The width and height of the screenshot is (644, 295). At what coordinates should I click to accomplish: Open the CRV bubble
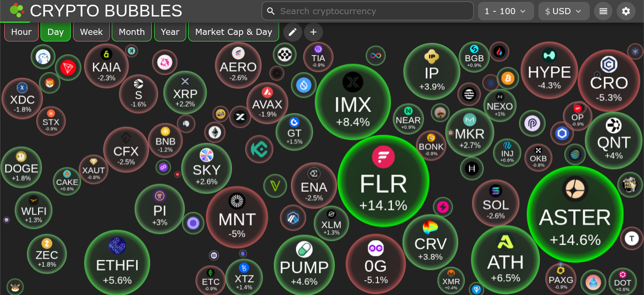[430, 242]
